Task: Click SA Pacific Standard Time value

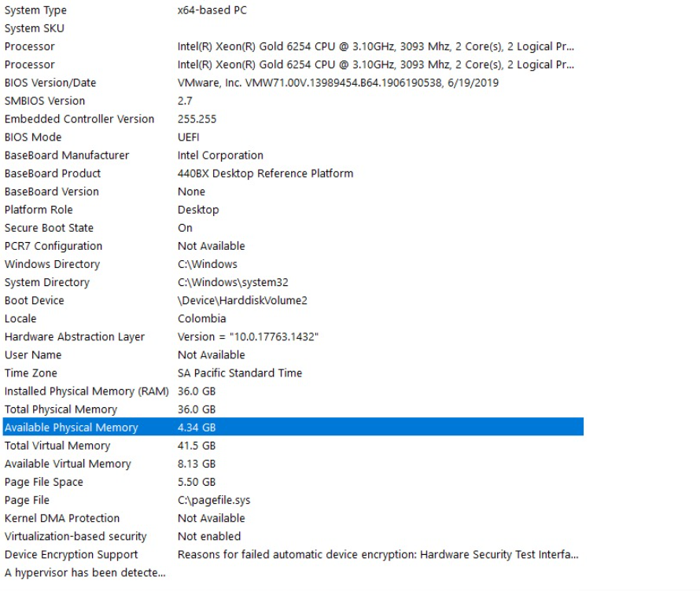Action: (x=240, y=373)
